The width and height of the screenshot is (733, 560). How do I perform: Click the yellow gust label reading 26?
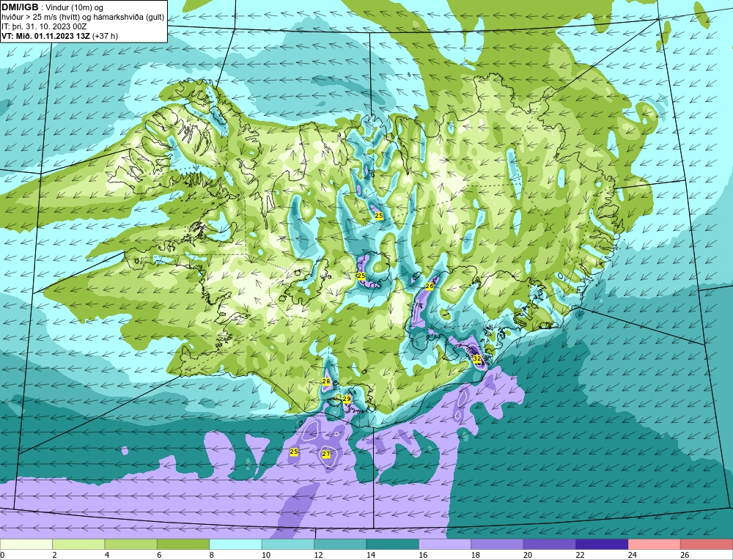click(430, 286)
